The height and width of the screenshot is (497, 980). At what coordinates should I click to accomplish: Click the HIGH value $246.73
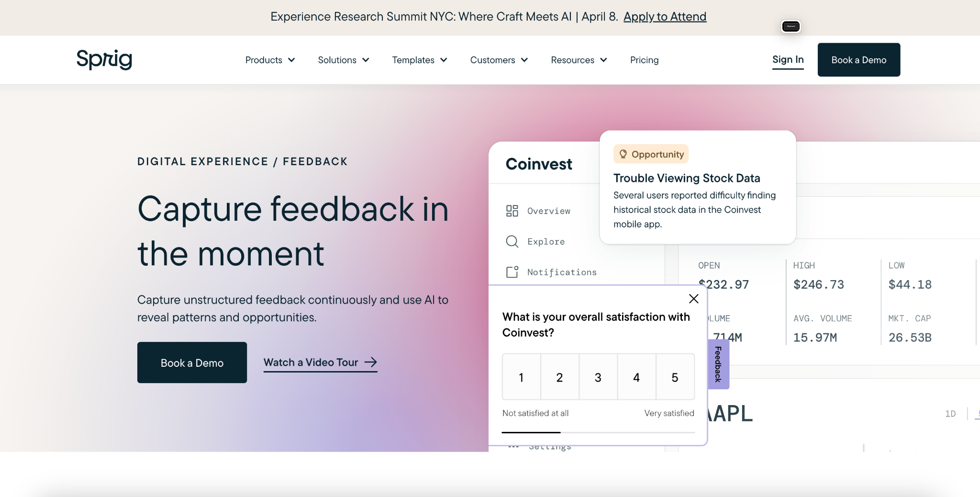coord(819,285)
